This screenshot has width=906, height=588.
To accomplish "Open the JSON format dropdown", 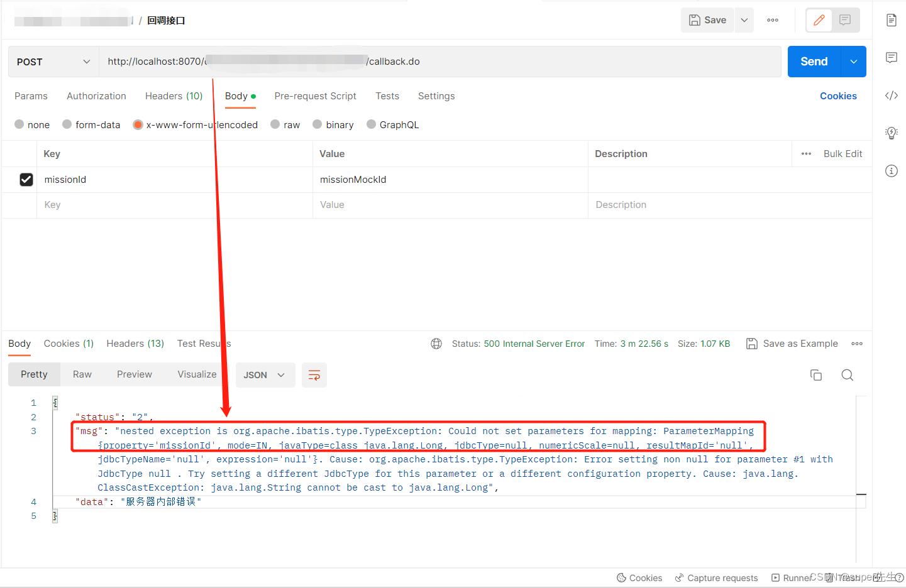I will click(x=265, y=375).
